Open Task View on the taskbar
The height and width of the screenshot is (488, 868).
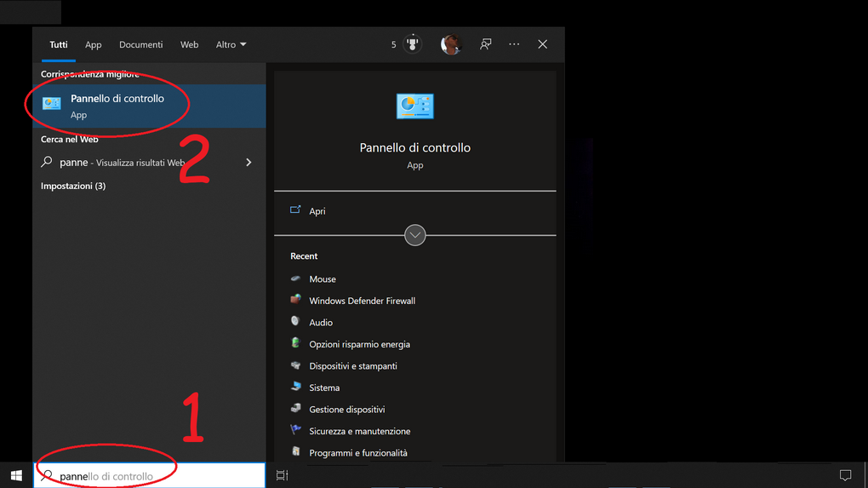coord(283,475)
